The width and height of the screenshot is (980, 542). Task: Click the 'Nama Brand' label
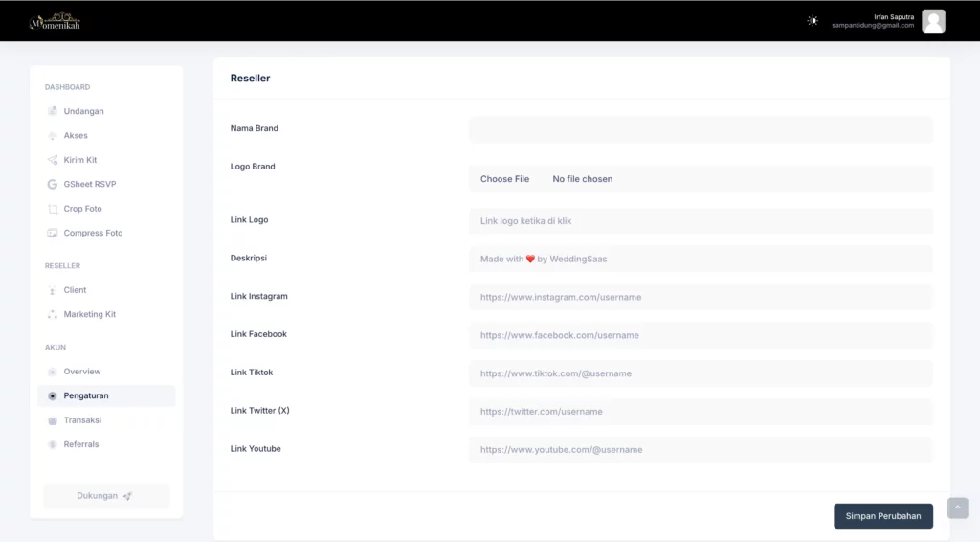[255, 128]
